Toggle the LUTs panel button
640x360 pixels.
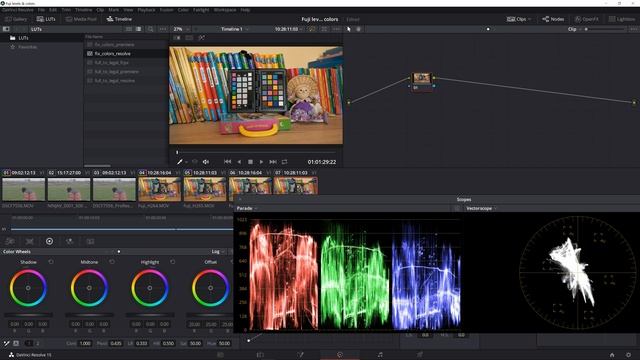[46, 19]
